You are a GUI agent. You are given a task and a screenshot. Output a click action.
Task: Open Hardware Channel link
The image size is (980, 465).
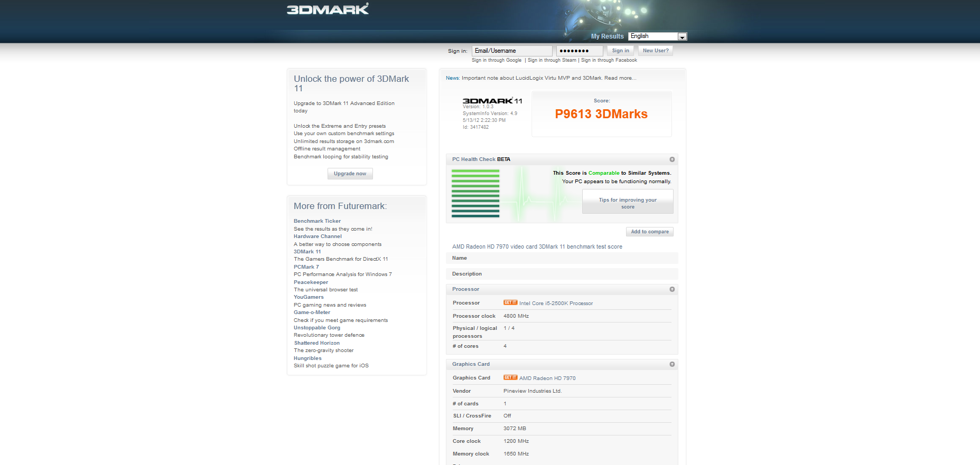click(x=318, y=236)
